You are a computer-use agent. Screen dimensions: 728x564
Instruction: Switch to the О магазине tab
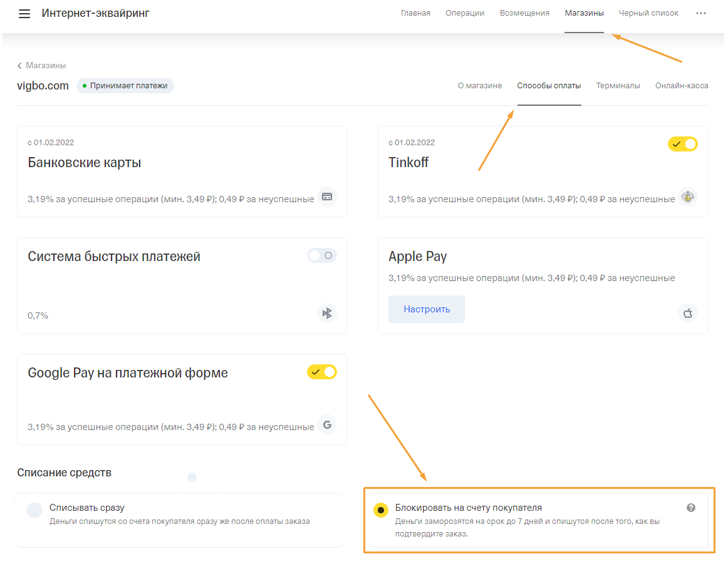tap(480, 86)
